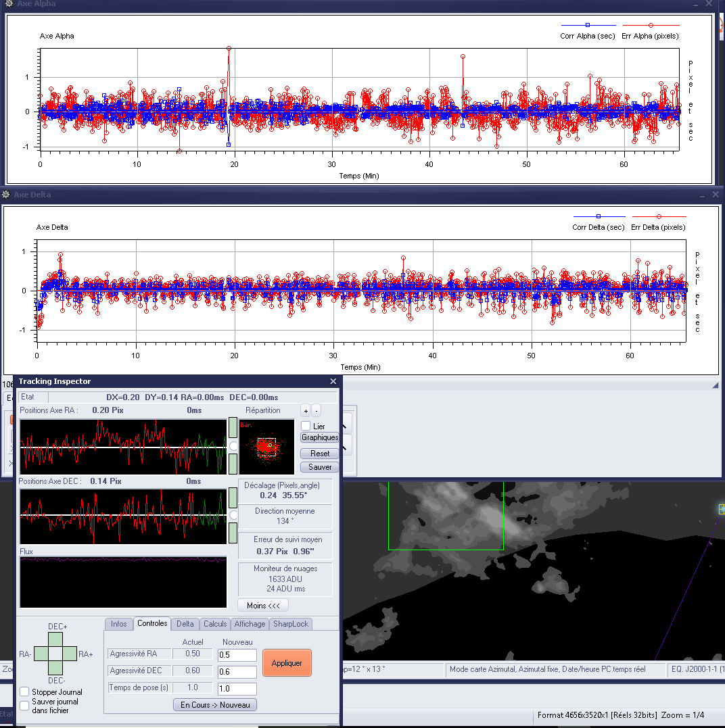Click the Répartition scatter plot thumbnail
Screen dimensions: 725x728
pos(266,447)
